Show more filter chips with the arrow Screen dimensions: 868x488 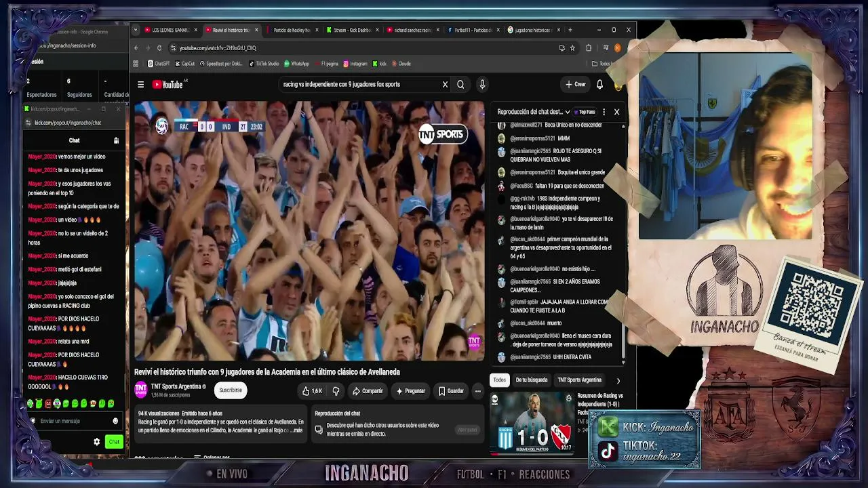618,381
